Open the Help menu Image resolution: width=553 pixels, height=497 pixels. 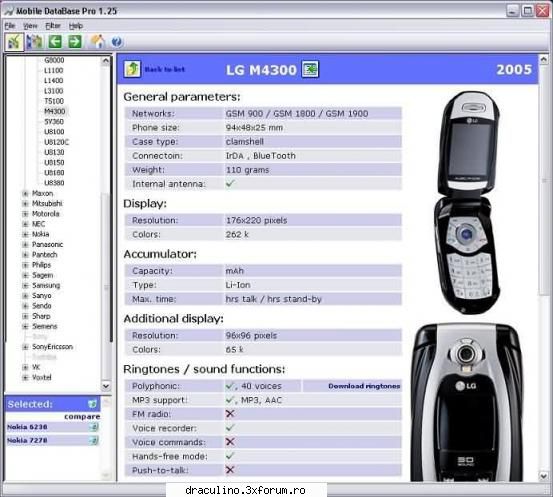pyautogui.click(x=75, y=26)
